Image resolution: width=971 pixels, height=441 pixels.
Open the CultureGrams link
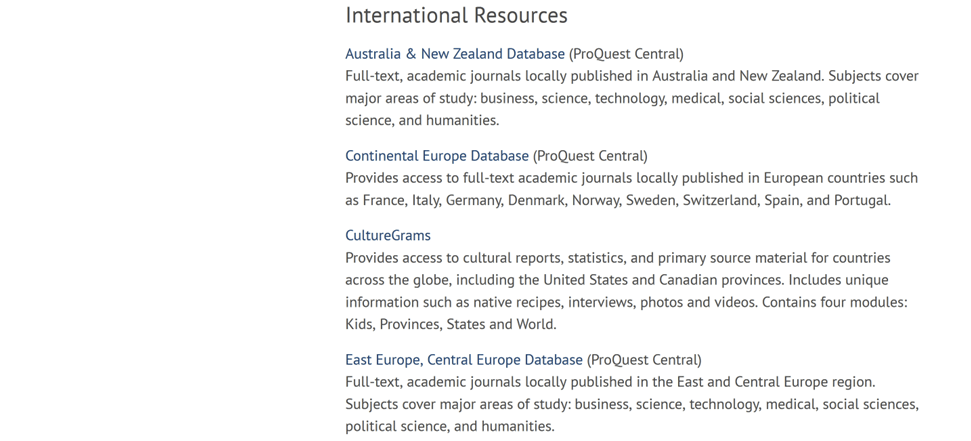(x=388, y=236)
